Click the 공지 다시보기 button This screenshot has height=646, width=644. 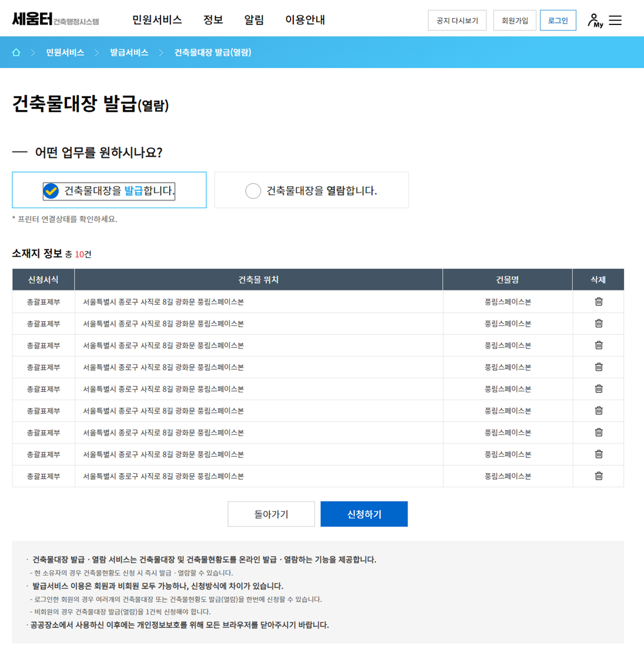coord(457,19)
